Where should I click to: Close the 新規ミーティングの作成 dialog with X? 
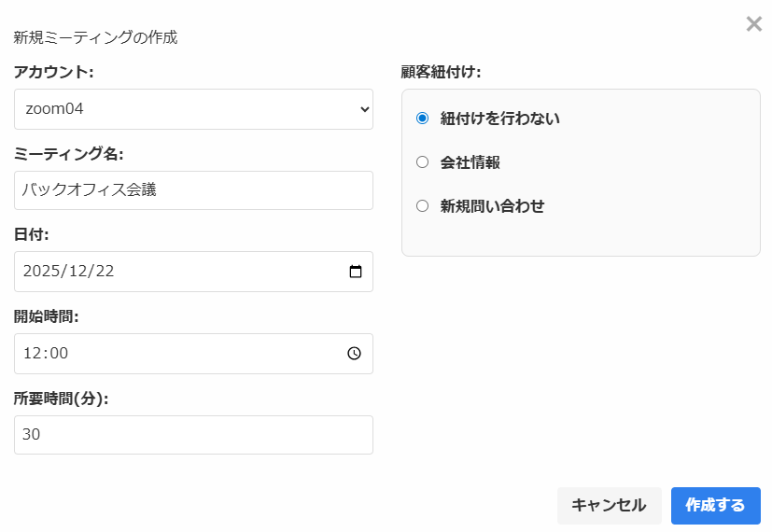click(753, 24)
